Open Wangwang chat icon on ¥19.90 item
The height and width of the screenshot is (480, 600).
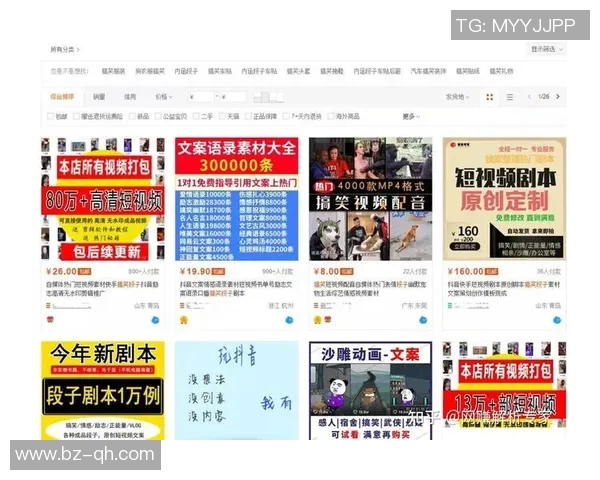click(289, 320)
